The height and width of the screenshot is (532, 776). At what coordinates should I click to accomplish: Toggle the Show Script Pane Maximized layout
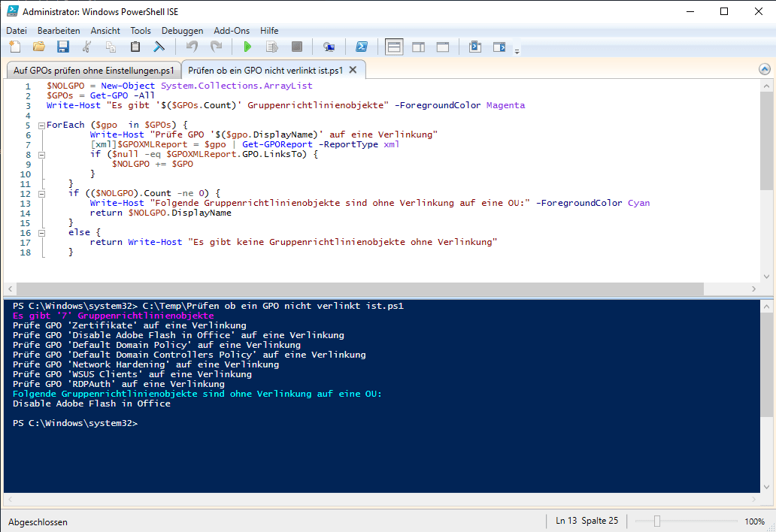click(x=443, y=47)
